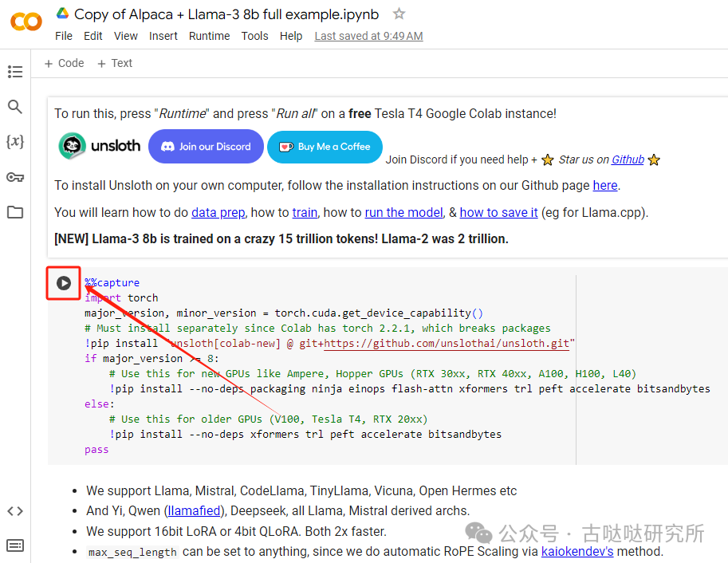
Task: Follow the 'how to save it' link
Action: (498, 212)
